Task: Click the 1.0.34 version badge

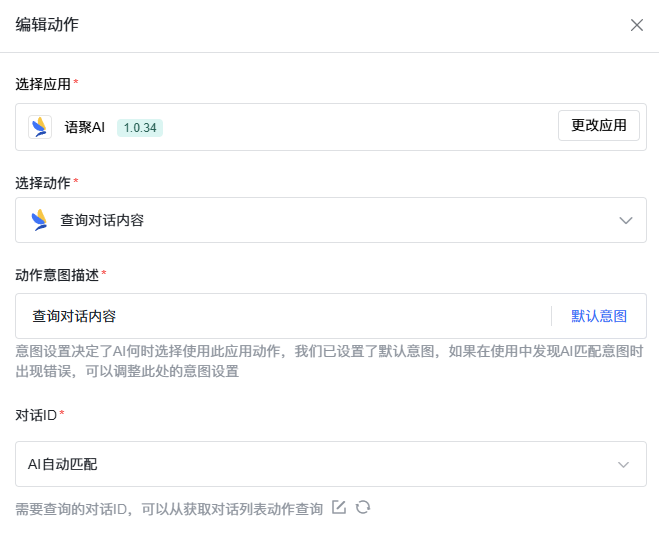Action: [140, 128]
